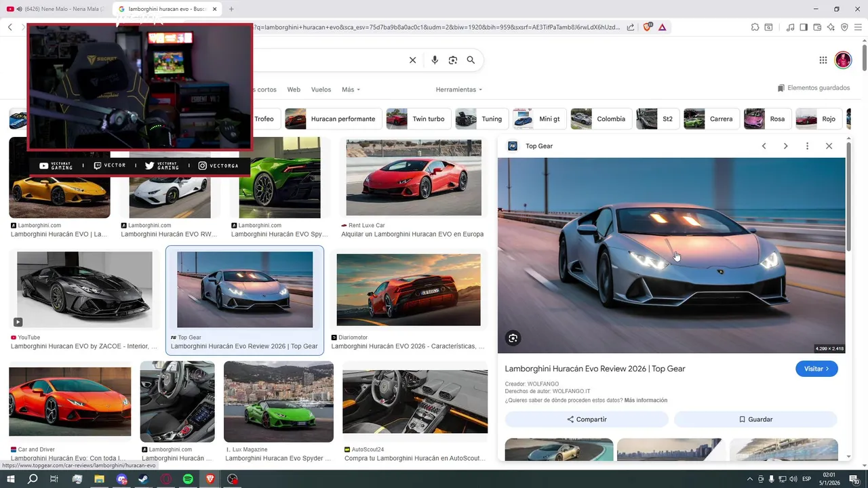The width and height of the screenshot is (868, 488).
Task: Click Brave Shields lion icon in address bar
Action: [648, 27]
